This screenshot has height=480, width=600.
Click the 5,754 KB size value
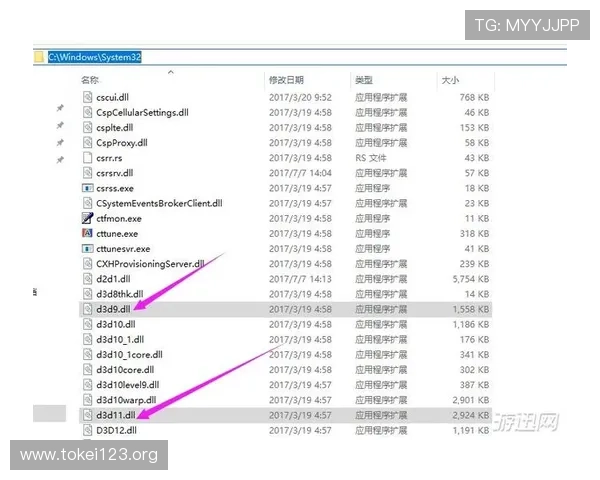click(x=471, y=279)
